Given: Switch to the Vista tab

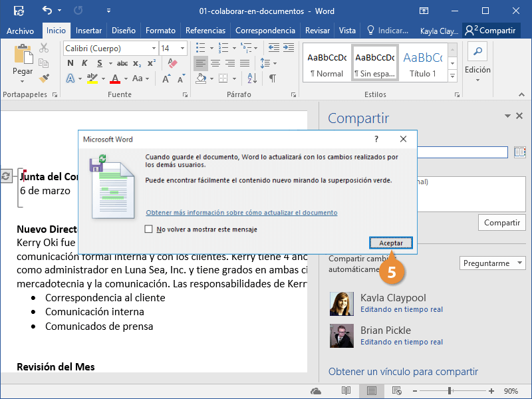Looking at the screenshot, I should pyautogui.click(x=347, y=31).
